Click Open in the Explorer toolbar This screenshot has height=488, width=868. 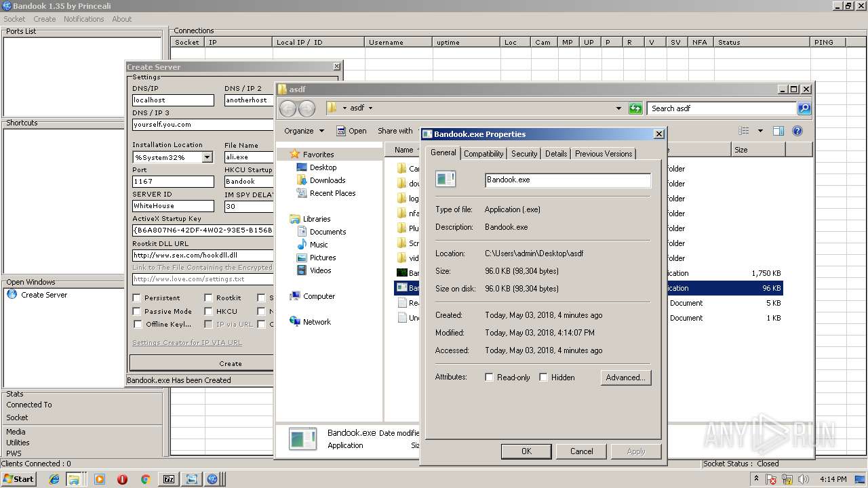352,131
